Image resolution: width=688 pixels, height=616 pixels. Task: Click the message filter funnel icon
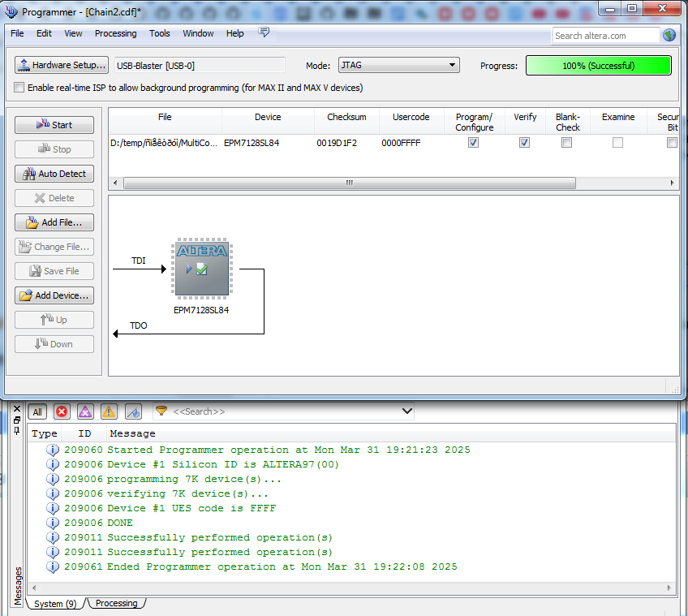pyautogui.click(x=161, y=411)
